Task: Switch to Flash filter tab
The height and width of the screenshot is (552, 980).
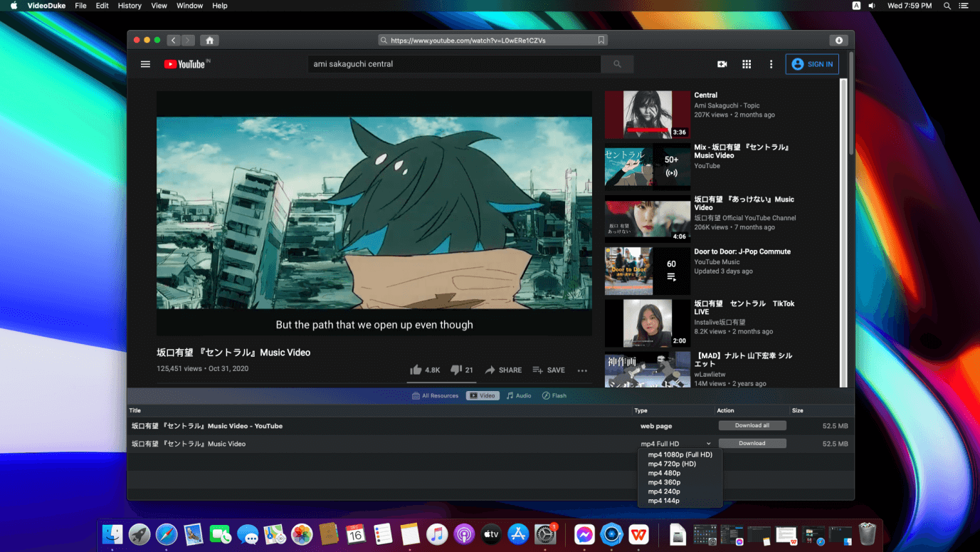Action: click(x=554, y=396)
